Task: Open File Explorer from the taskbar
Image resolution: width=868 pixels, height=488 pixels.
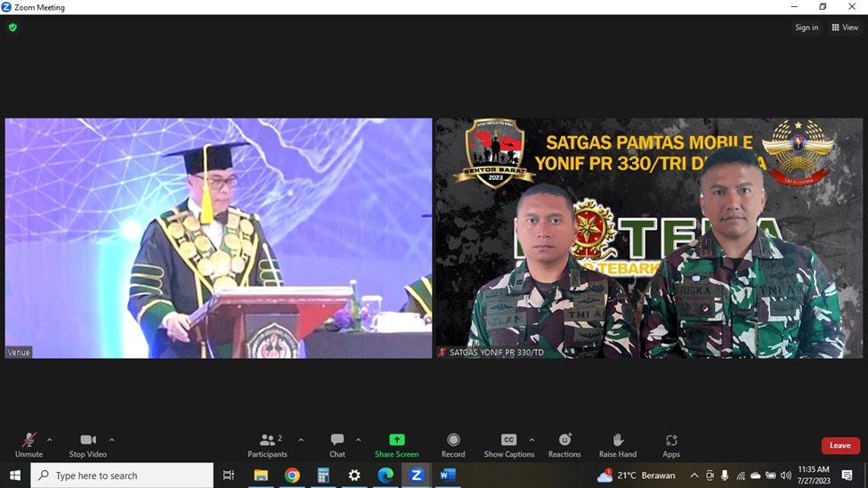Action: [x=261, y=476]
